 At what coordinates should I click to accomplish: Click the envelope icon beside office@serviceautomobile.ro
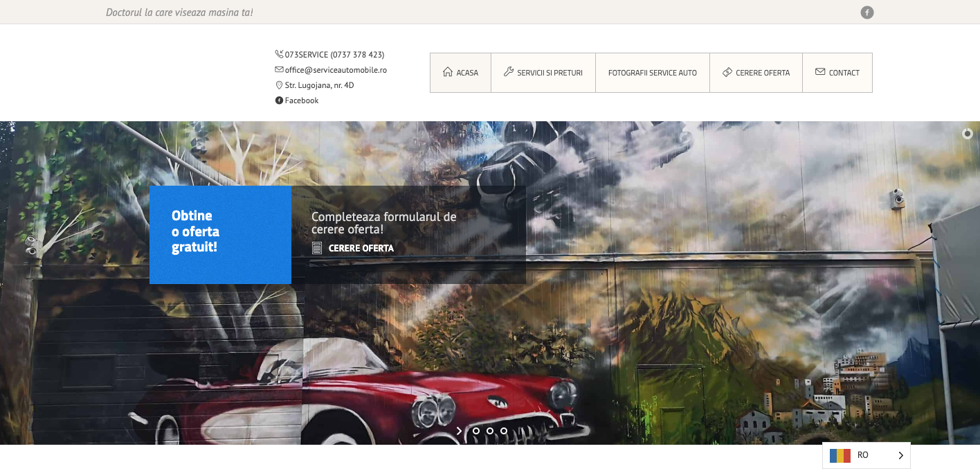click(x=280, y=69)
